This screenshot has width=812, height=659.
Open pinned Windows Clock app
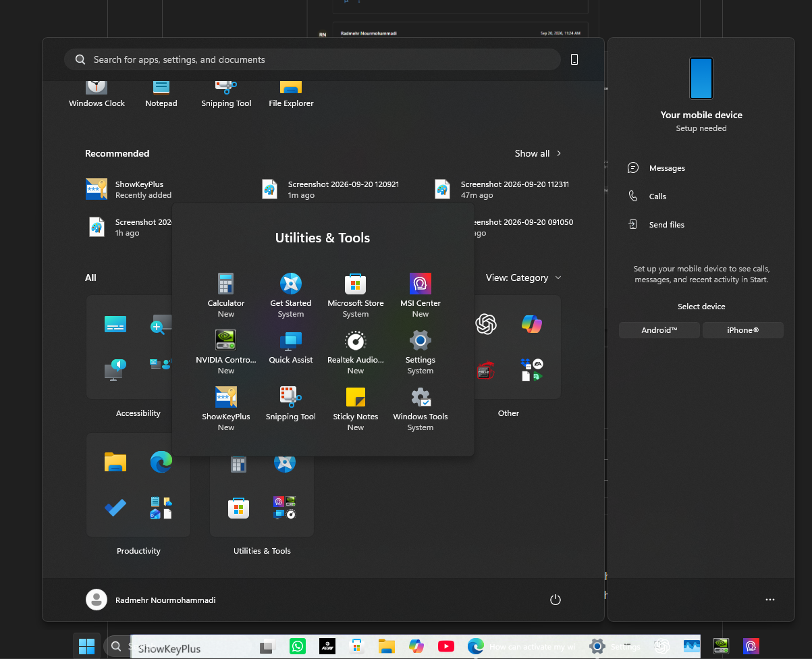[x=97, y=93]
